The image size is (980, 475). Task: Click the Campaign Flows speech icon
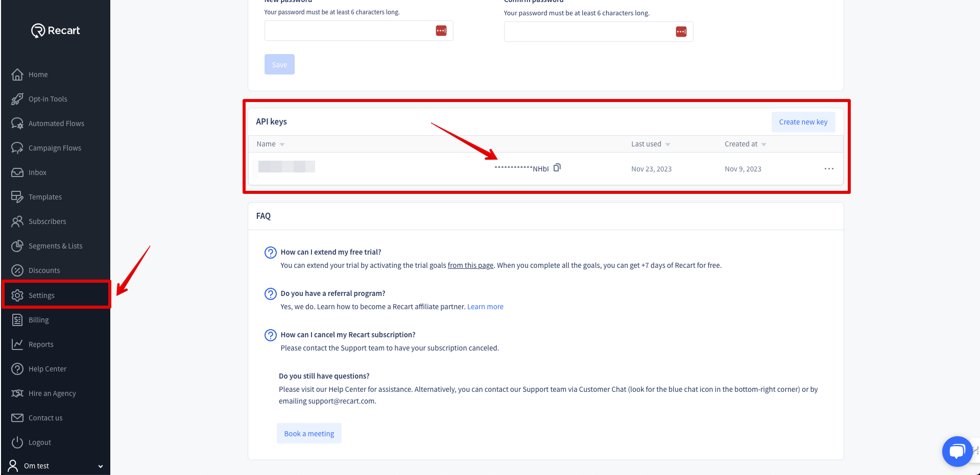pos(17,148)
